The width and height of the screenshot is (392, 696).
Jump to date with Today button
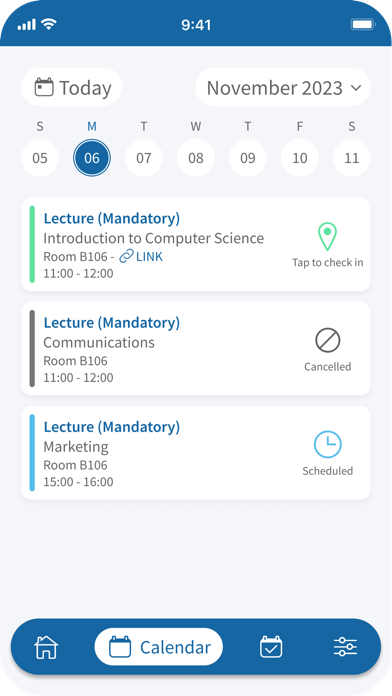(71, 87)
